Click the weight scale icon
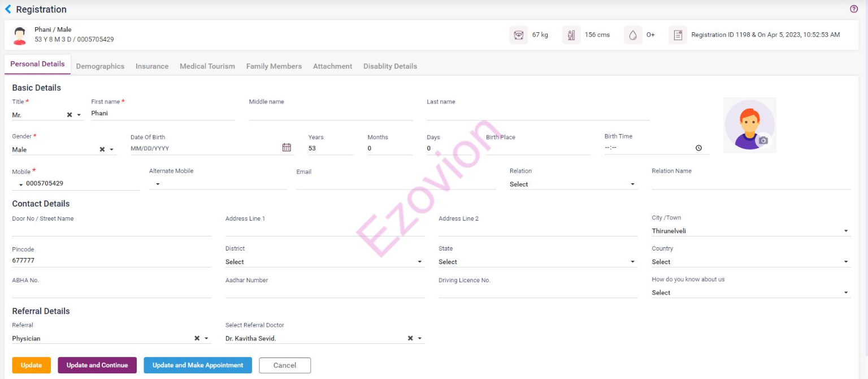868x379 pixels. click(x=518, y=35)
